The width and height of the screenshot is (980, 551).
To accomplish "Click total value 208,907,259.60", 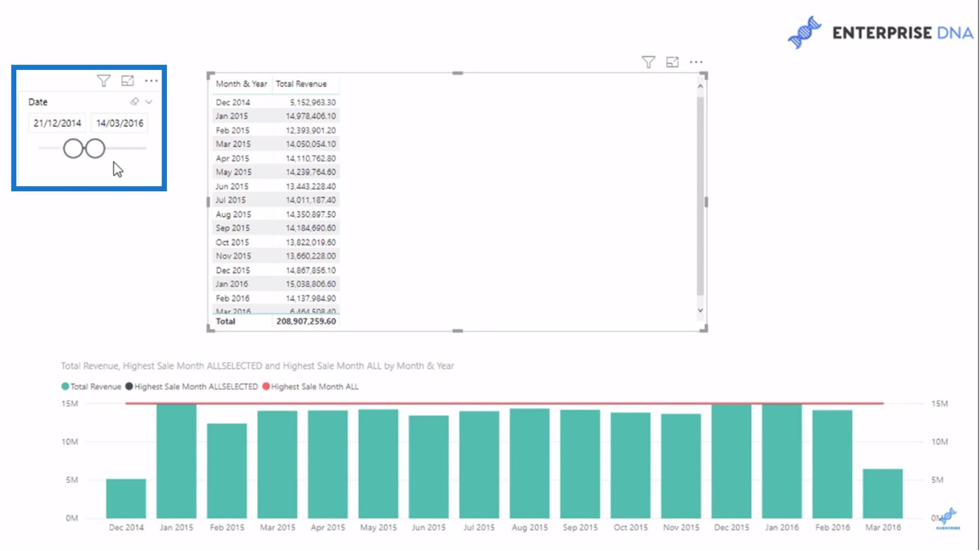I will pyautogui.click(x=306, y=321).
